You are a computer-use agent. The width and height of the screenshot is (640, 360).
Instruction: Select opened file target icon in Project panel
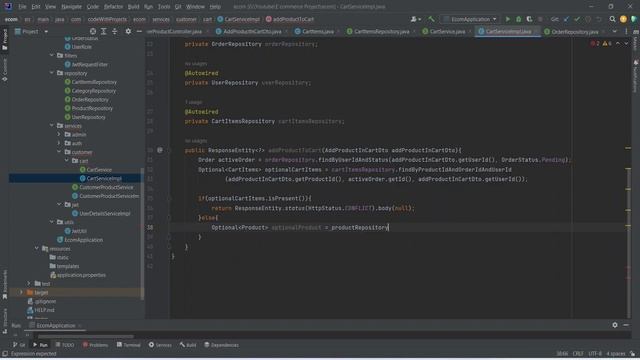pos(93,31)
